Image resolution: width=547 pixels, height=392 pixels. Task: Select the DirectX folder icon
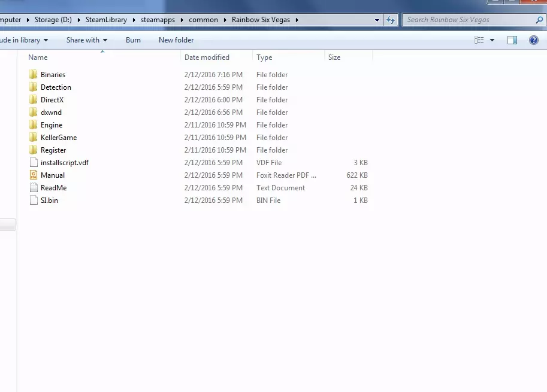33,99
